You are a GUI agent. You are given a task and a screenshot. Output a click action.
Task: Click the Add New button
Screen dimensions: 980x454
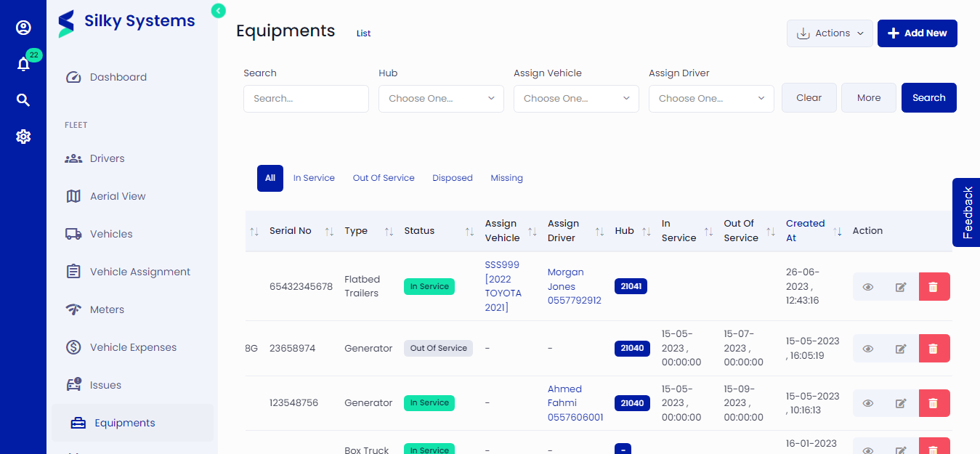(x=917, y=33)
